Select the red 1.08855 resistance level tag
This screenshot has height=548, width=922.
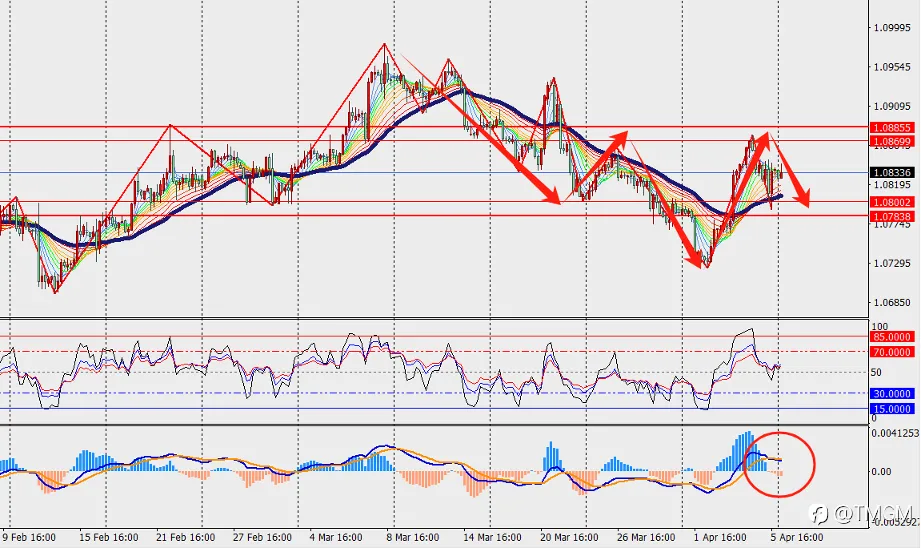pos(892,128)
